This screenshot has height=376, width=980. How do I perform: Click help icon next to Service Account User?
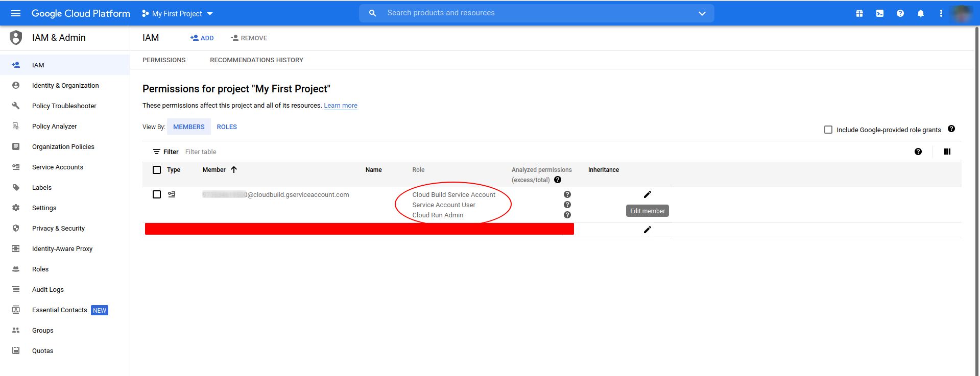(567, 205)
